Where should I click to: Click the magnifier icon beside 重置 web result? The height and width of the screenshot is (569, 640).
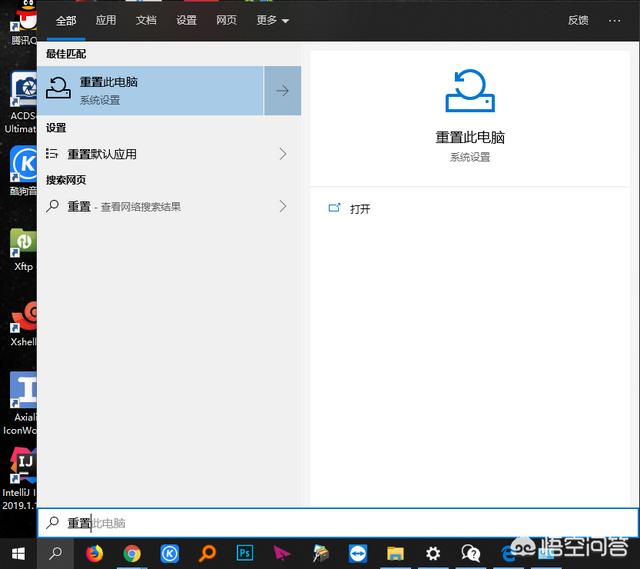click(52, 206)
